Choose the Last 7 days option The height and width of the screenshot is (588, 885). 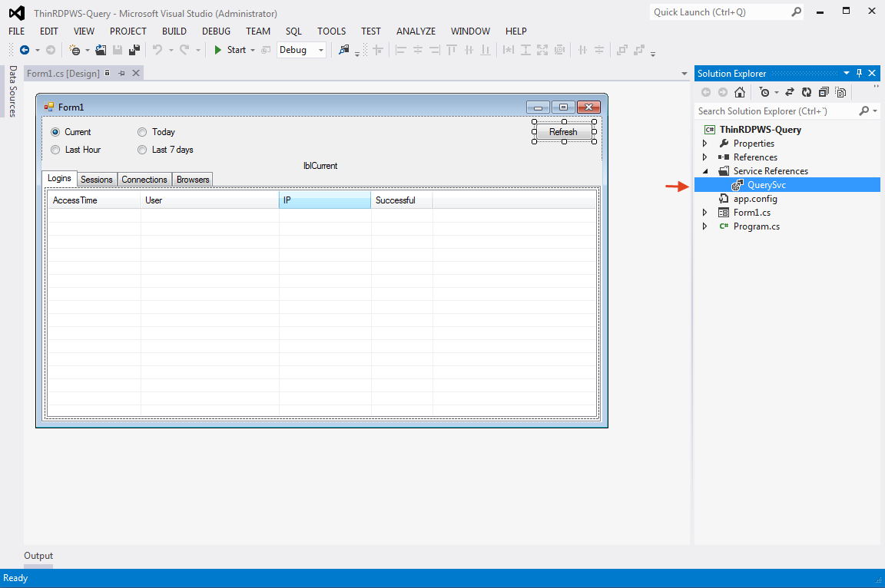point(142,150)
